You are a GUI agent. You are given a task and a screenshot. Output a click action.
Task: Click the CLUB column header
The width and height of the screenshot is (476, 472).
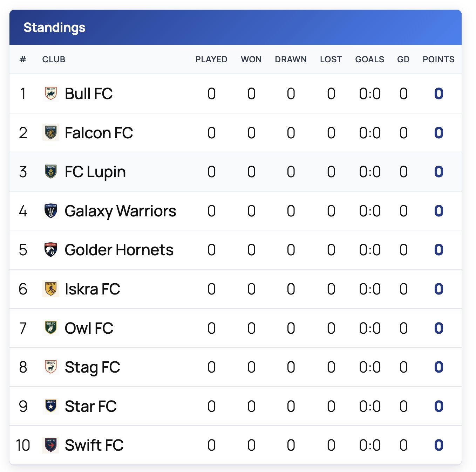coord(54,59)
